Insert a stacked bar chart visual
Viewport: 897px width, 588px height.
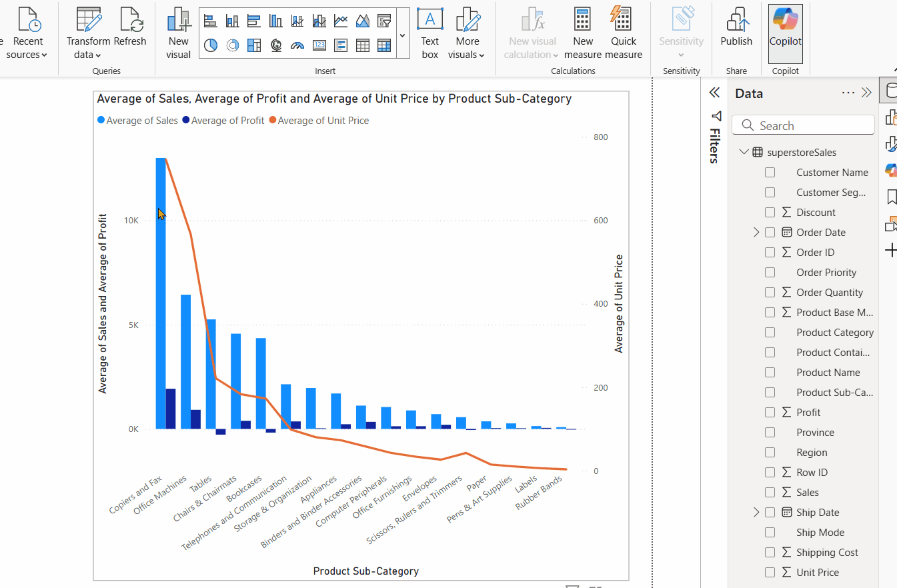(x=210, y=21)
